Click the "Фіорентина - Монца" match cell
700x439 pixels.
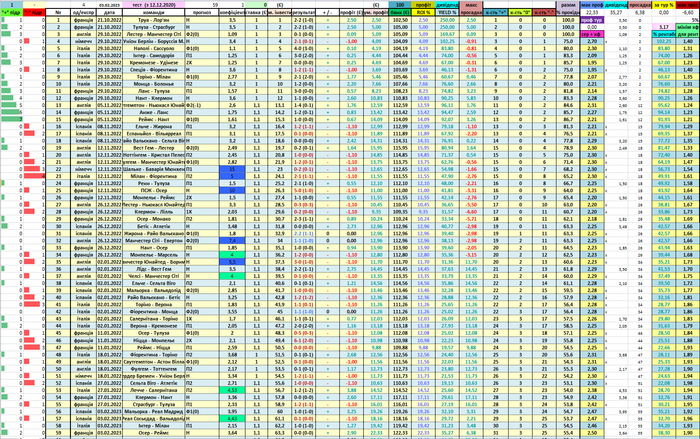click(x=154, y=312)
